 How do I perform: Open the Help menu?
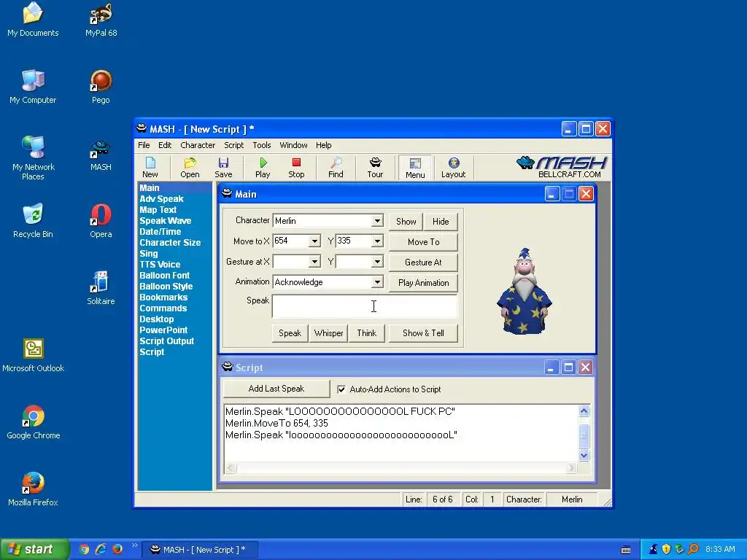click(x=323, y=145)
